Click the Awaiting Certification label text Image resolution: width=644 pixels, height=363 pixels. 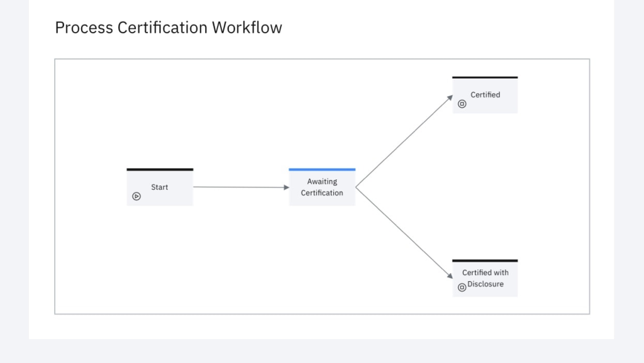322,187
